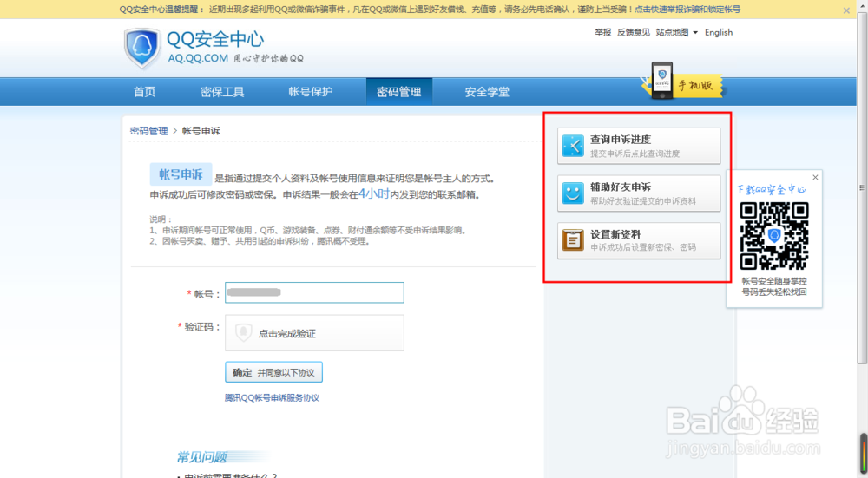Click the QR code image

pyautogui.click(x=774, y=236)
